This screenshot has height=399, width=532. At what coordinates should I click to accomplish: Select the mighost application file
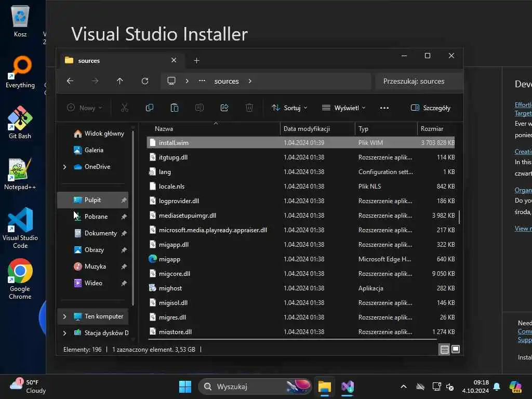pyautogui.click(x=301, y=288)
